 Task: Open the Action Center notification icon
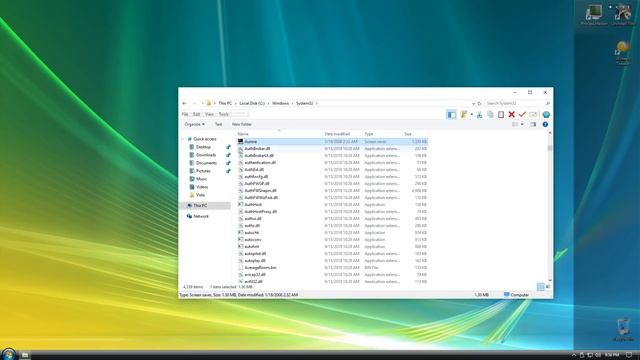629,355
